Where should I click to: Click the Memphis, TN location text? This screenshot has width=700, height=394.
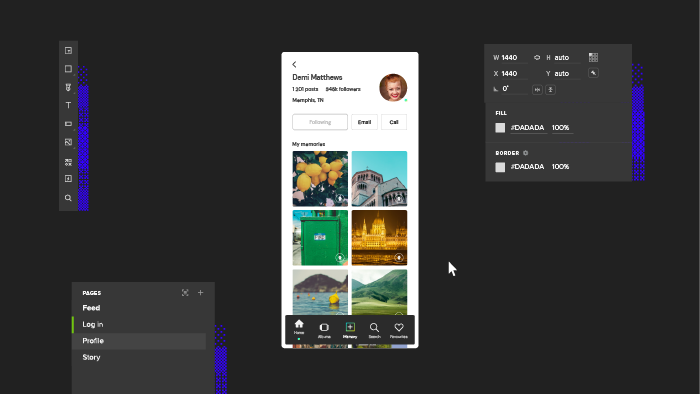point(308,100)
